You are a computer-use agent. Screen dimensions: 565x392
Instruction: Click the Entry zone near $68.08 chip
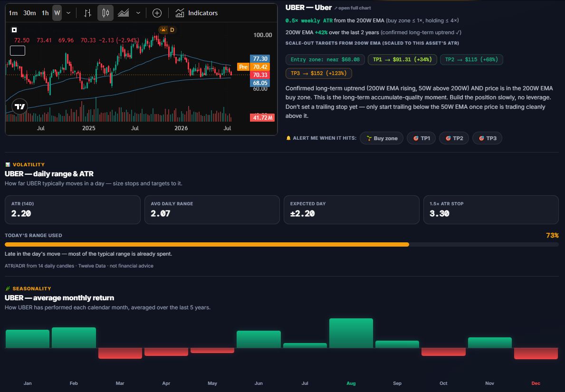[x=325, y=59]
